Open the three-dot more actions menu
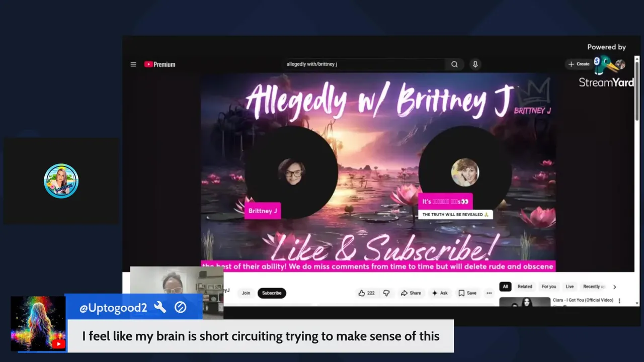This screenshot has height=362, width=644. [x=489, y=293]
